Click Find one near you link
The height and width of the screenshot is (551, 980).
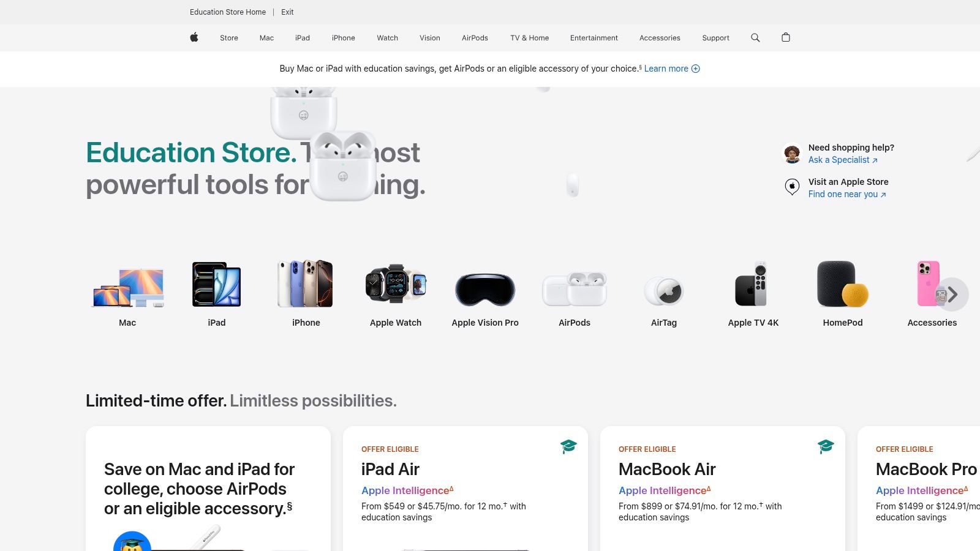[x=847, y=194]
